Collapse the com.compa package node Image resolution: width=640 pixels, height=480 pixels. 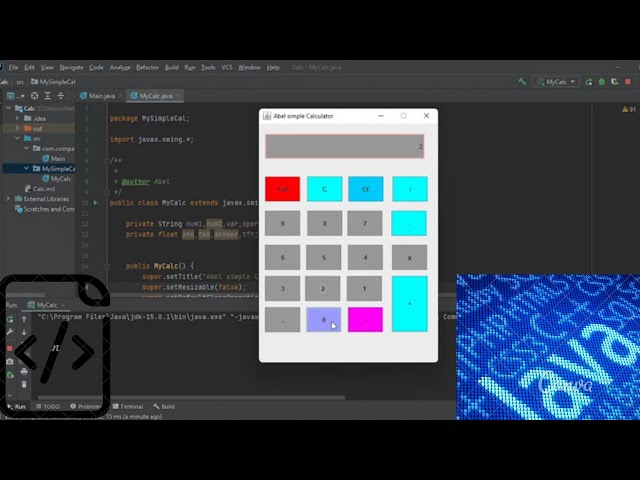click(x=27, y=148)
